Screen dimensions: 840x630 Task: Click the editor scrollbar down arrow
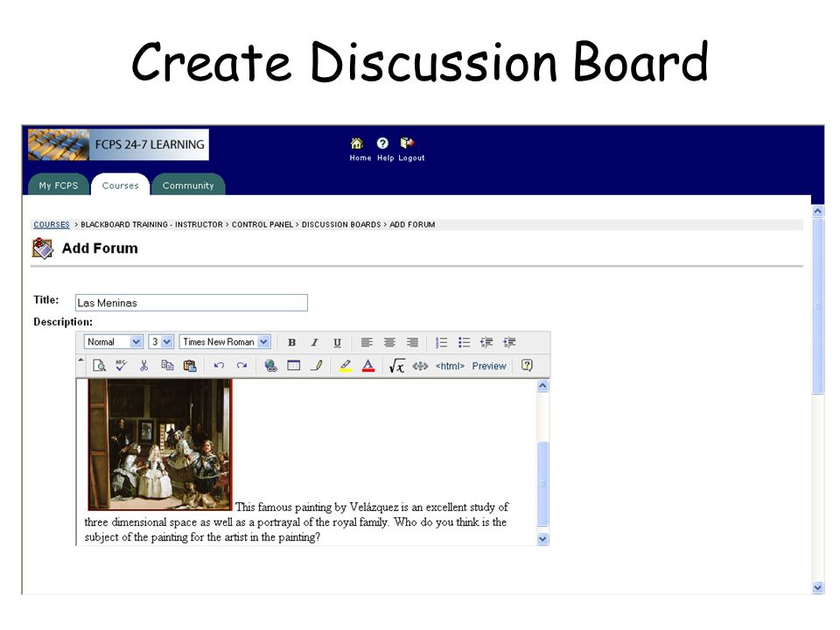(x=542, y=539)
